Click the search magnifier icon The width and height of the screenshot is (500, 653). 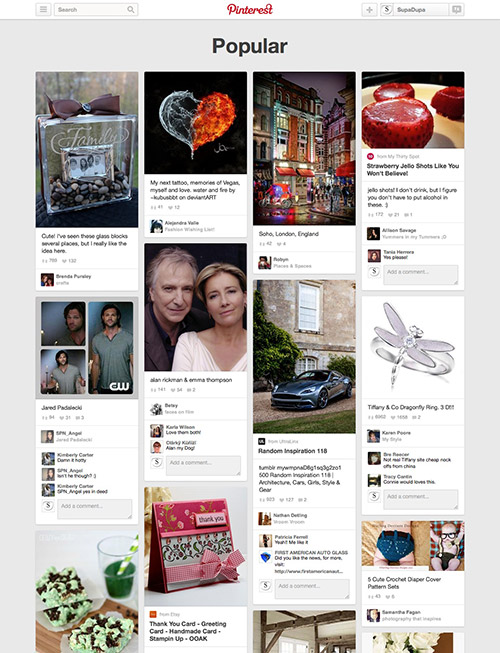[131, 10]
